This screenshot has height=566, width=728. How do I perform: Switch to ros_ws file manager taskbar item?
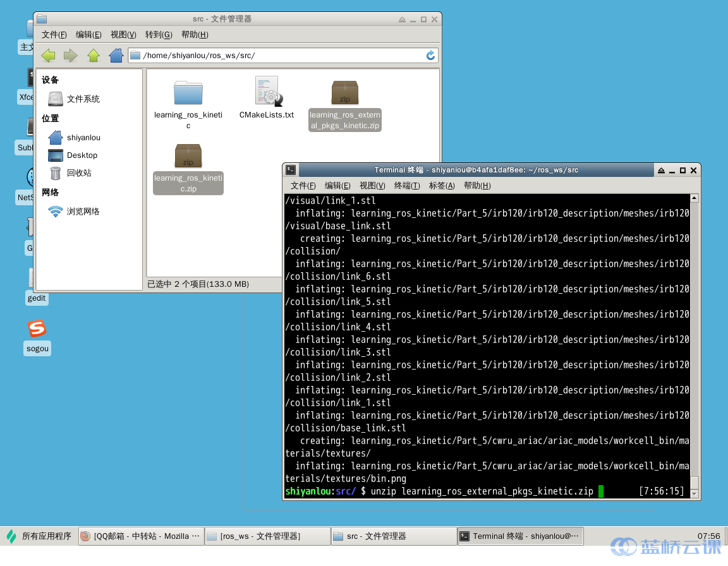tap(268, 536)
